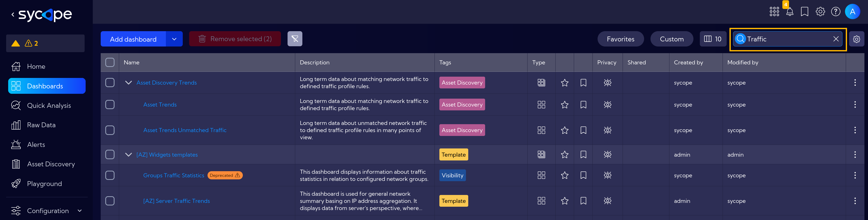Expand Configuration menu in sidebar
Viewport: 868px width, 220px height.
pos(47,211)
